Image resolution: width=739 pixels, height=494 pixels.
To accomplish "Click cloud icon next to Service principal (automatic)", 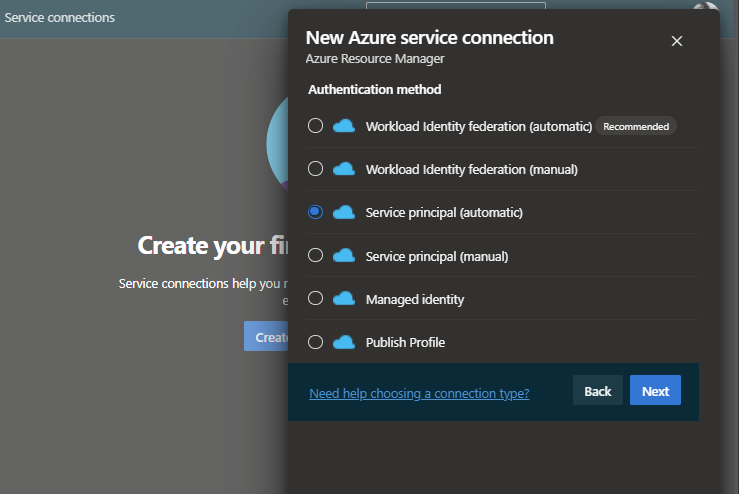I will point(344,212).
